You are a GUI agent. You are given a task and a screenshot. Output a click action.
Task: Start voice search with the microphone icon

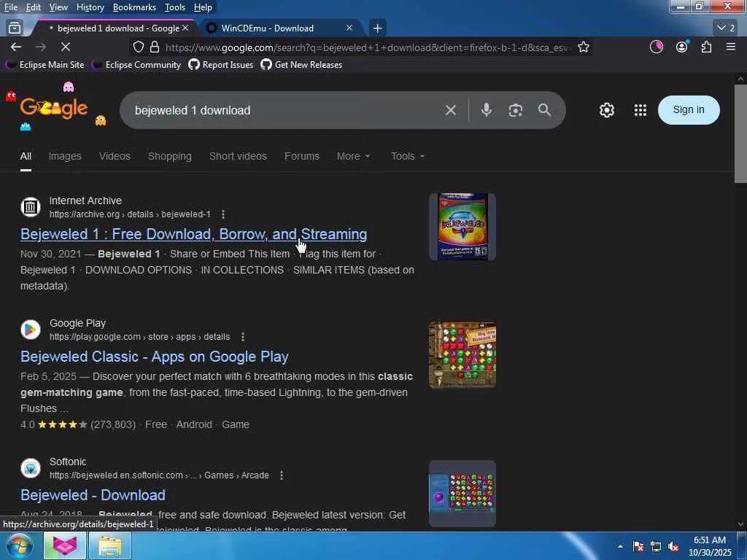coord(486,110)
